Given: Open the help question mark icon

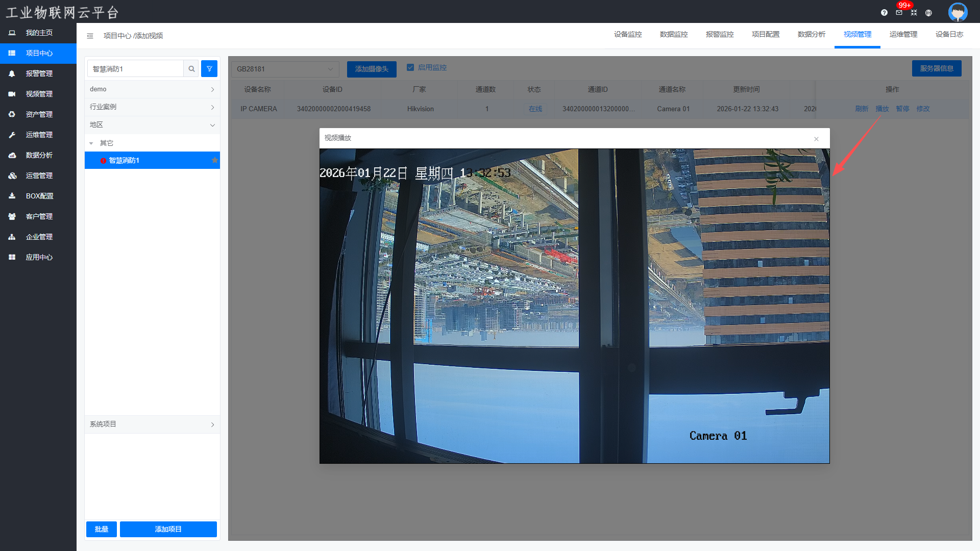Looking at the screenshot, I should point(884,13).
